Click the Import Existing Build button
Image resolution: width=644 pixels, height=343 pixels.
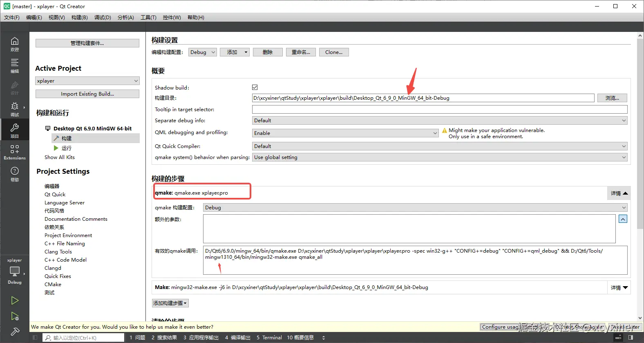[87, 94]
